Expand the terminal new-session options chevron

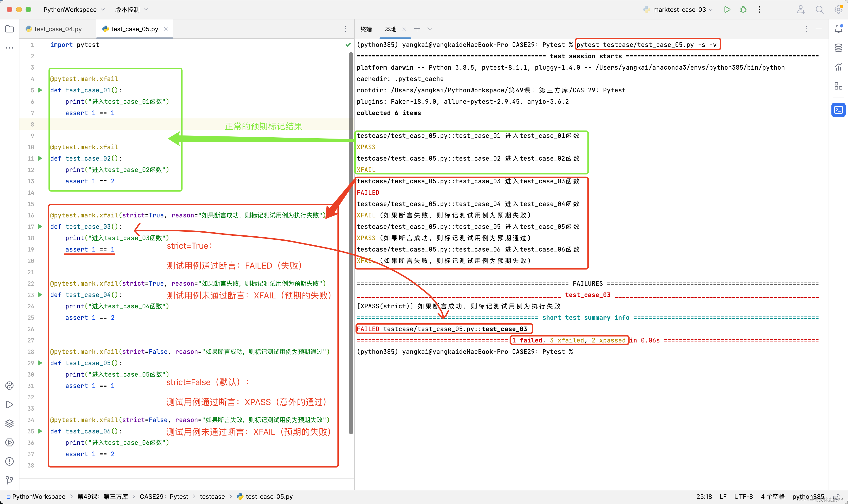point(430,29)
